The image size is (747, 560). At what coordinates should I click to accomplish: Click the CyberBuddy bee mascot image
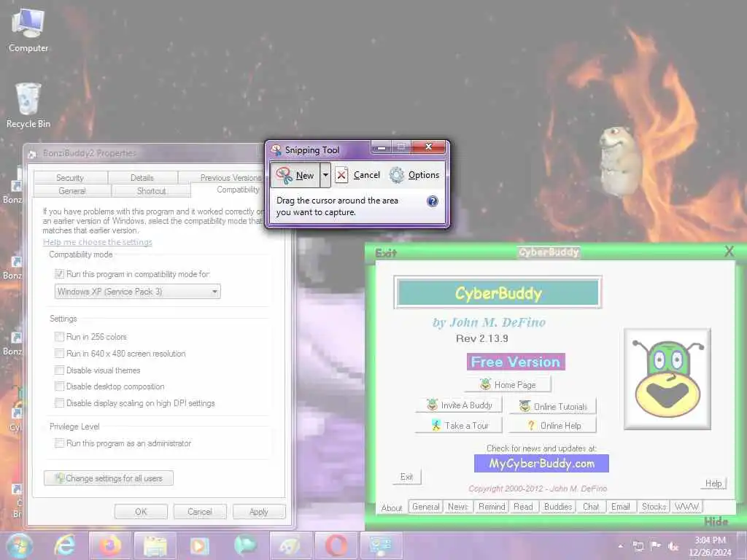667,379
